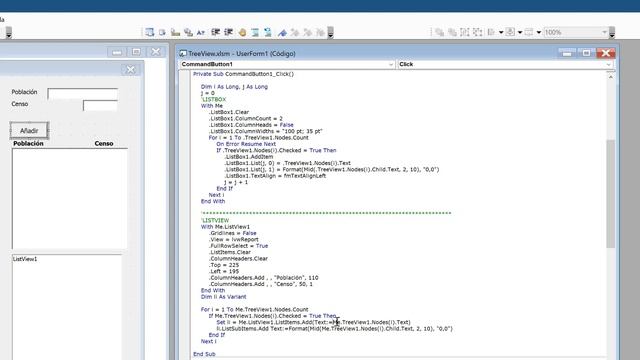Click the Añadir button on the form

coord(29,131)
